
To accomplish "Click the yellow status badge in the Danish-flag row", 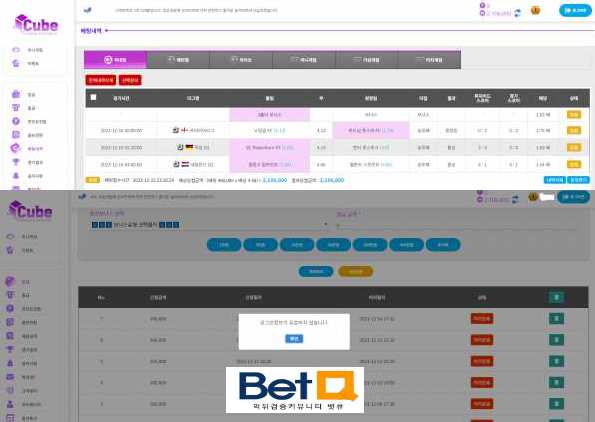I will (x=573, y=131).
